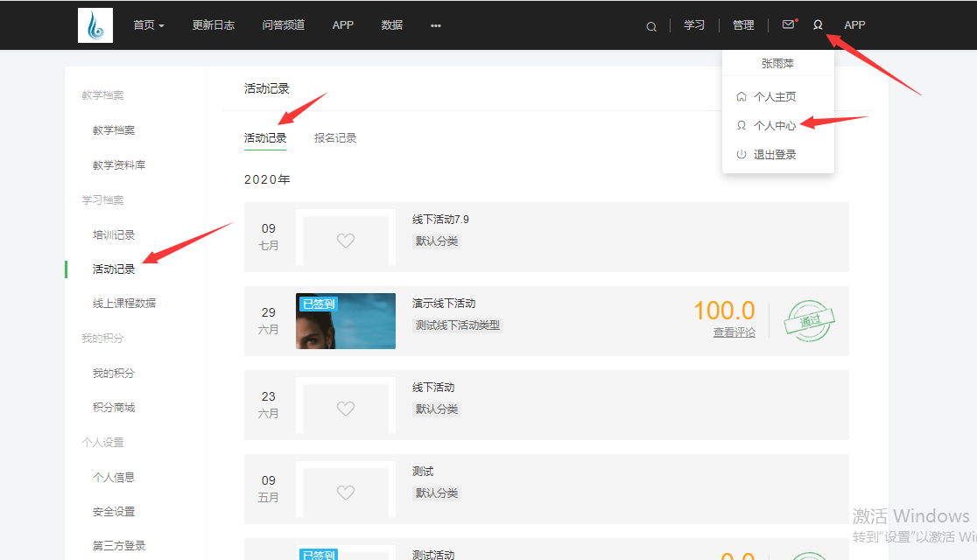977x560 pixels.
Task: Click the APP link at header right
Action: coord(854,24)
